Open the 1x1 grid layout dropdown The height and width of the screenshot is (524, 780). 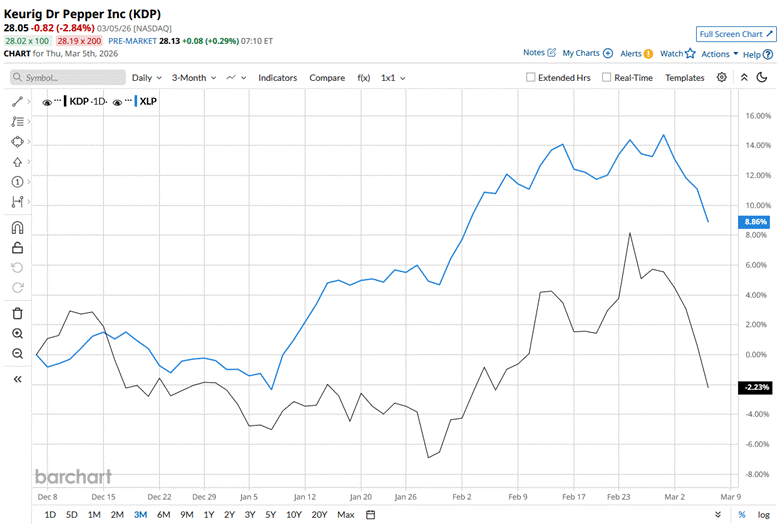(x=393, y=78)
